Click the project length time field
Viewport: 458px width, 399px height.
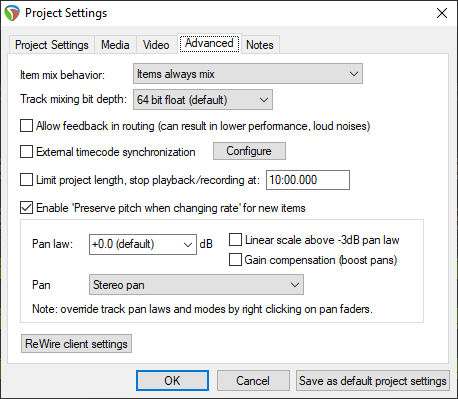tap(308, 180)
